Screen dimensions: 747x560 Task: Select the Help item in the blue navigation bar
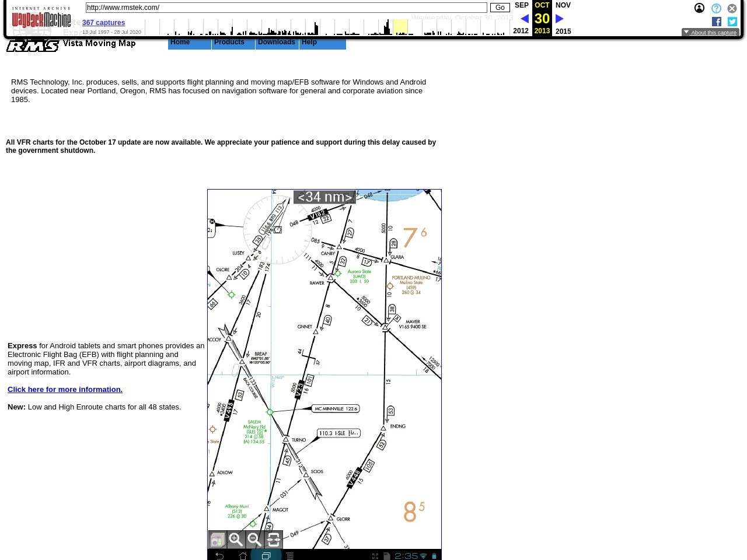click(309, 43)
